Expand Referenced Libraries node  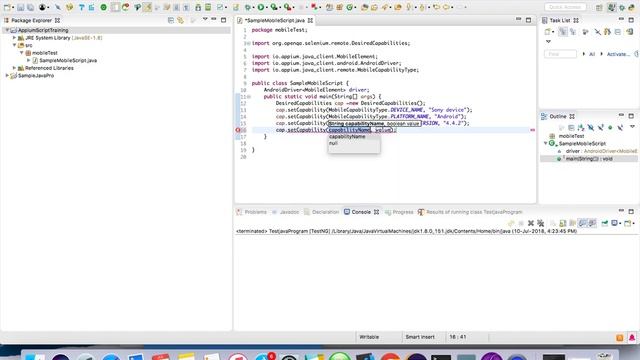pos(14,68)
